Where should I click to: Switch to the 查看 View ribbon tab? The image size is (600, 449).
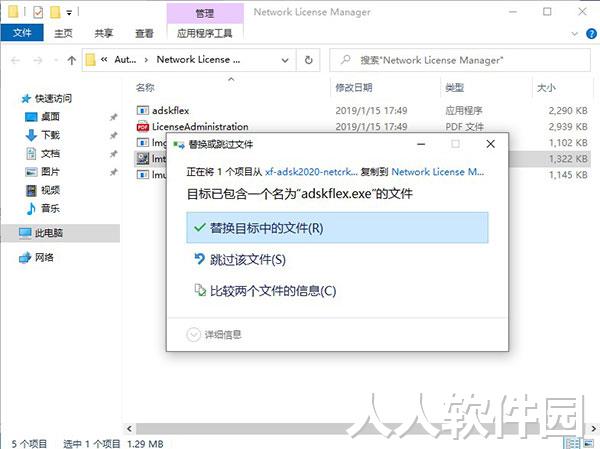[144, 33]
